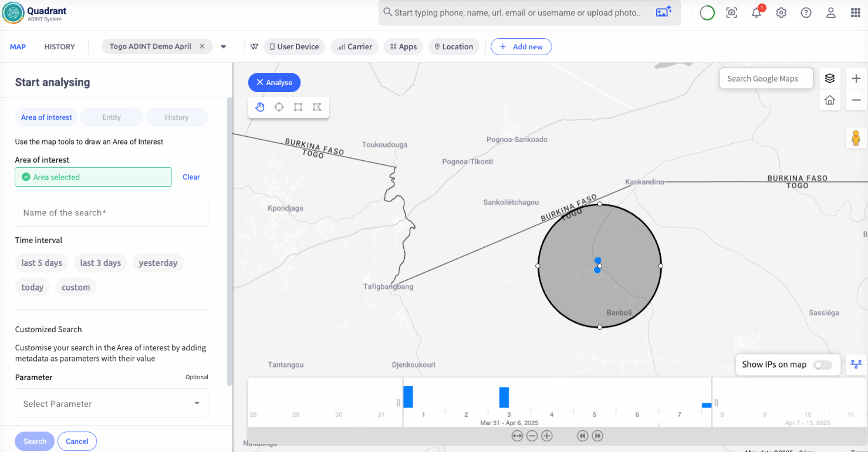The height and width of the screenshot is (452, 868).
Task: Switch to the Entity tab
Action: [112, 117]
